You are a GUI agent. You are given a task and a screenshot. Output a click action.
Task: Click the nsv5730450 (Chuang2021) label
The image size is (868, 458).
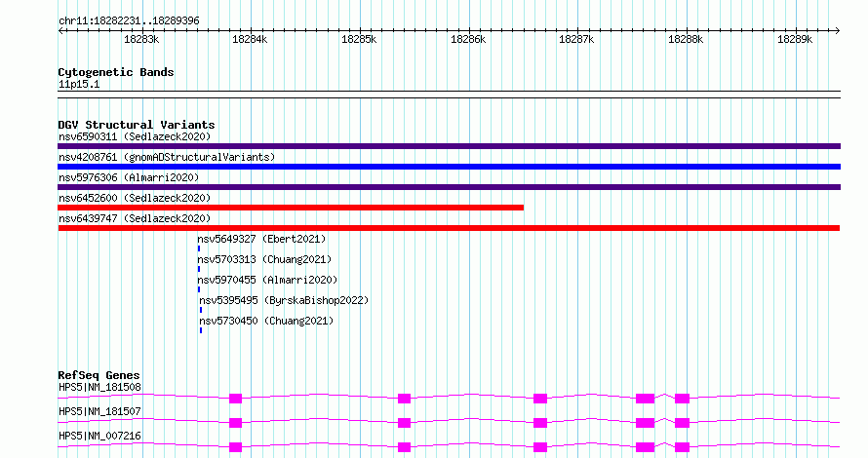point(267,321)
